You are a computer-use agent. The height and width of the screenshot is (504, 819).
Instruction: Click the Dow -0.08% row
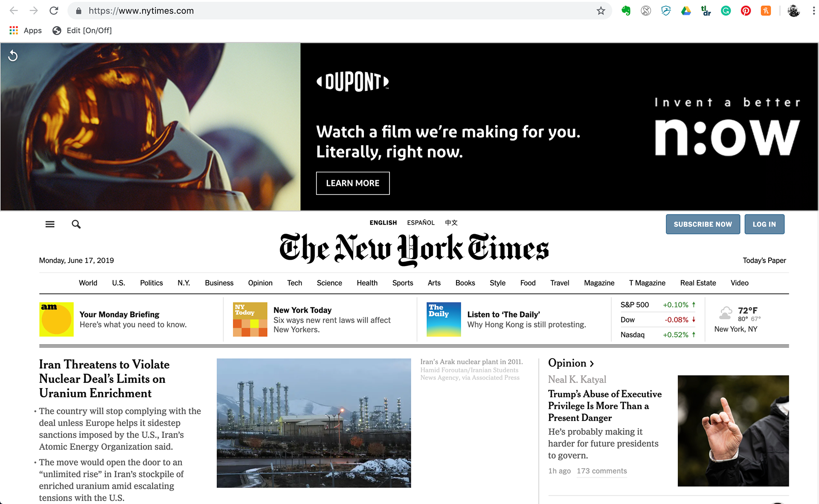click(x=658, y=320)
